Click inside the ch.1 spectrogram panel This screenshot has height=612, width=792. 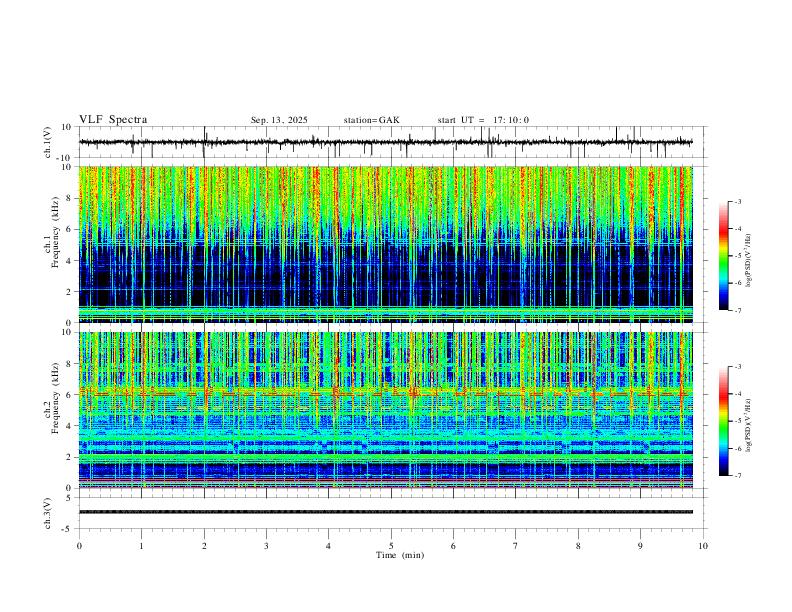[386, 244]
